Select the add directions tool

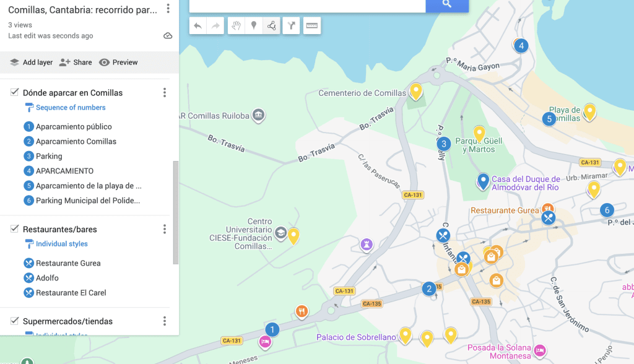(x=292, y=25)
